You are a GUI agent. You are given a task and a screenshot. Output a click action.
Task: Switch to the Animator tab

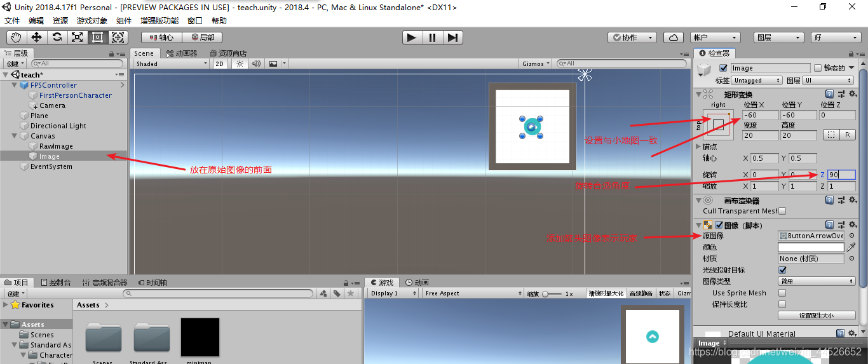coord(182,53)
